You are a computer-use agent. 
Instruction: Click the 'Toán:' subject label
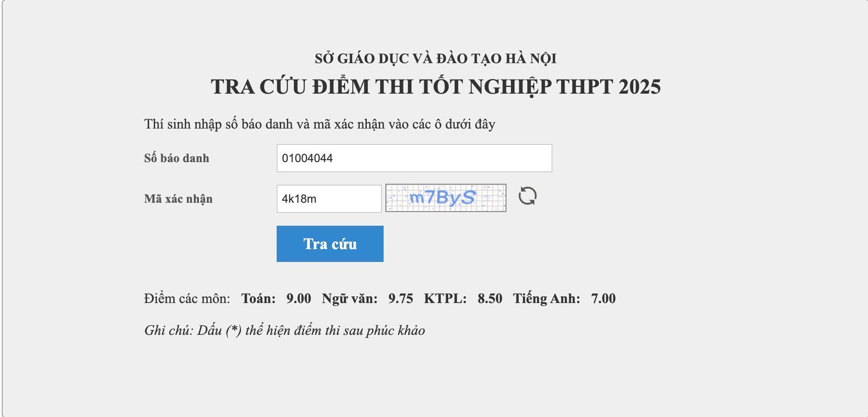(x=259, y=299)
